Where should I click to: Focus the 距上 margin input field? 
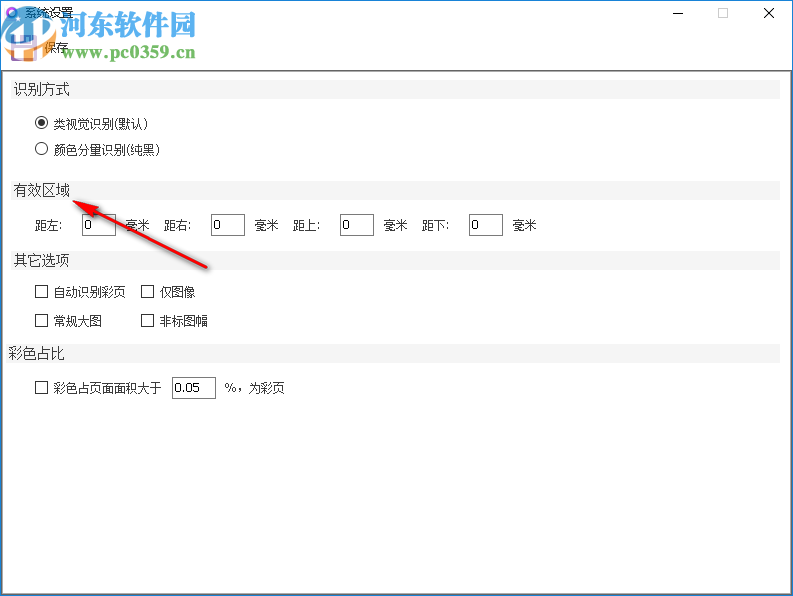pos(357,225)
